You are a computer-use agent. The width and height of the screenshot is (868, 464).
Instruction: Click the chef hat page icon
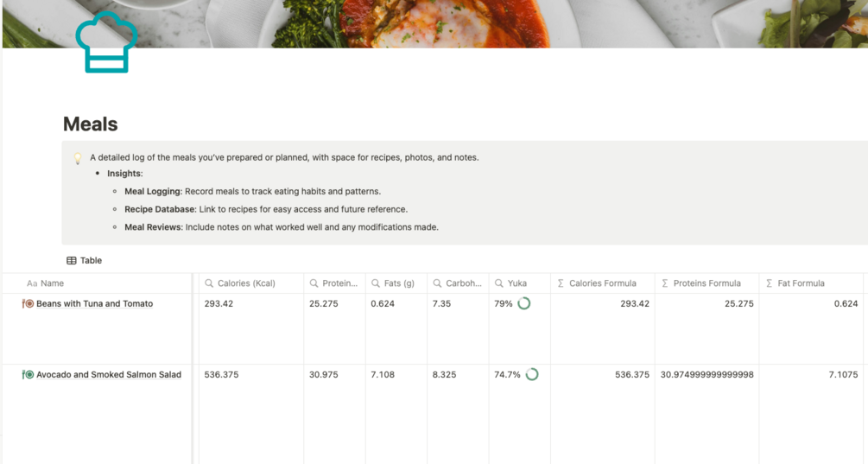pos(106,42)
